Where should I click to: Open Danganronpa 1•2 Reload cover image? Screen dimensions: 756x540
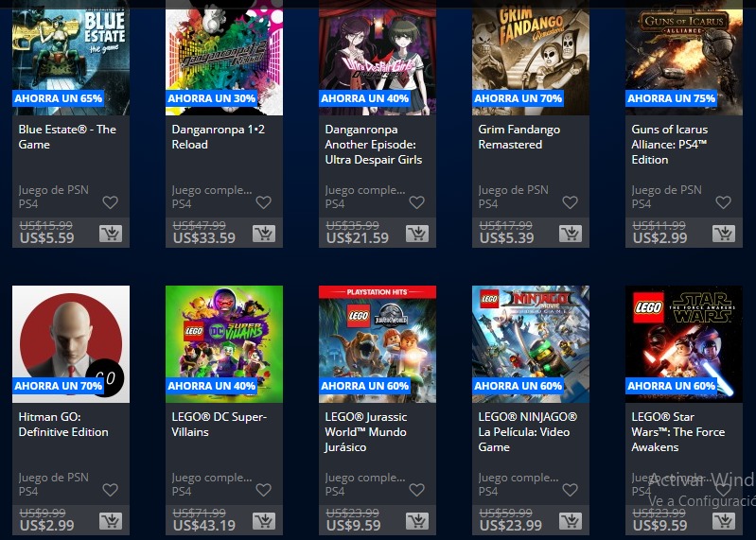click(224, 58)
